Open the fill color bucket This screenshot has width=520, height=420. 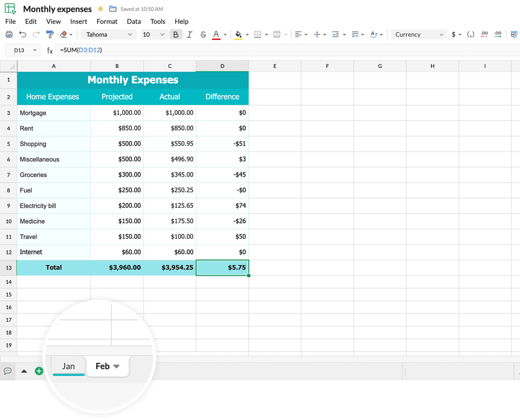[239, 34]
